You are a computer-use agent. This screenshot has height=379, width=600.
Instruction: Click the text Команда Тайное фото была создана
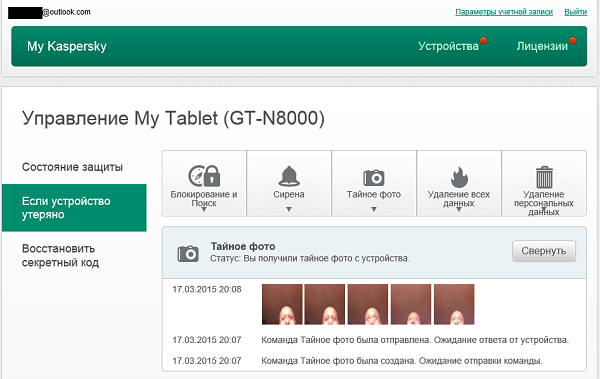[x=339, y=361]
